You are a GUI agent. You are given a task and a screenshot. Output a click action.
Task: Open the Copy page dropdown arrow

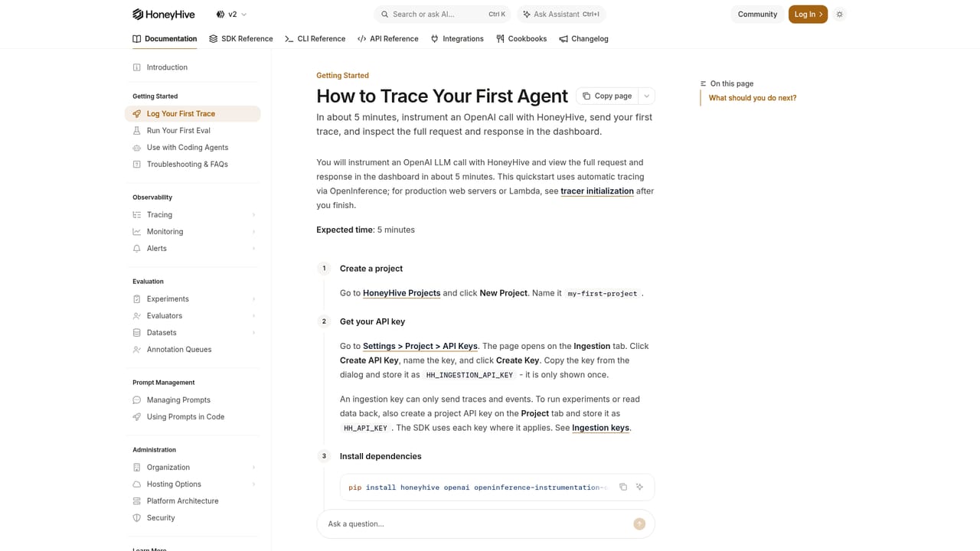(647, 96)
